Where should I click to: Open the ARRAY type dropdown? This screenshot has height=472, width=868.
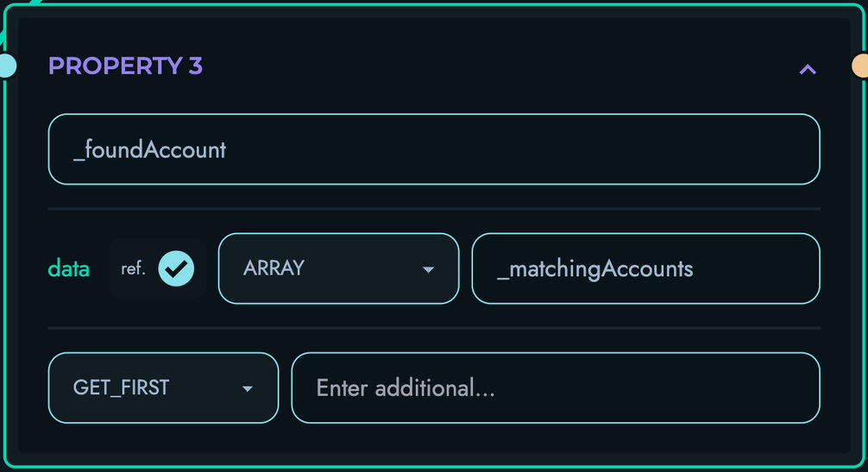pyautogui.click(x=339, y=268)
